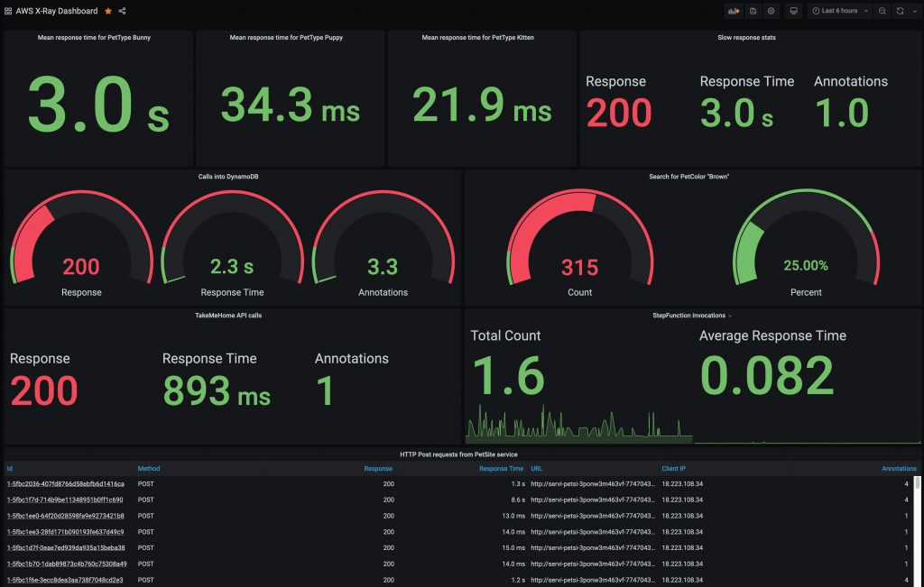Sort the table by Id column
The width and height of the screenshot is (924, 587).
9,469
